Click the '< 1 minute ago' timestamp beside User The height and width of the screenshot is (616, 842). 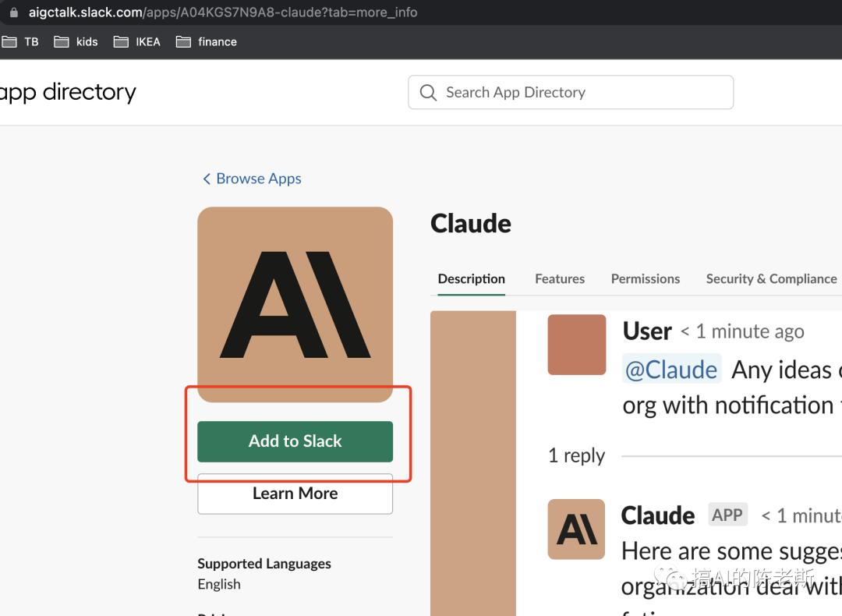742,331
